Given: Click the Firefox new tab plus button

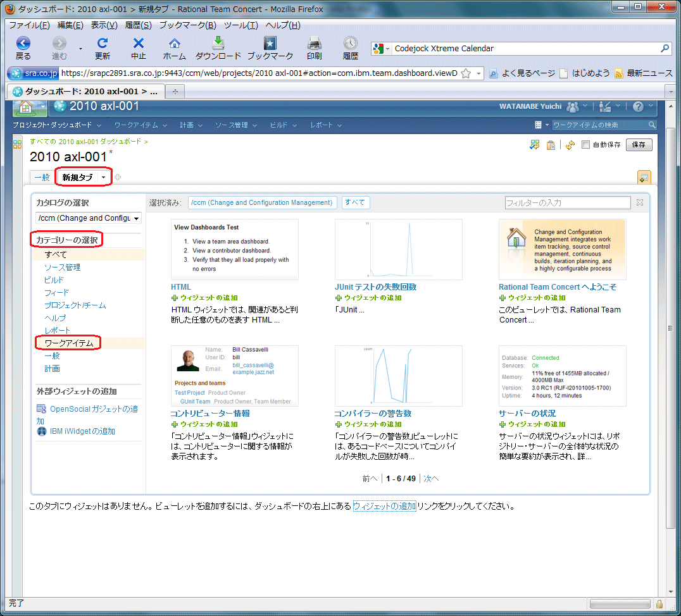Looking at the screenshot, I should coord(175,92).
